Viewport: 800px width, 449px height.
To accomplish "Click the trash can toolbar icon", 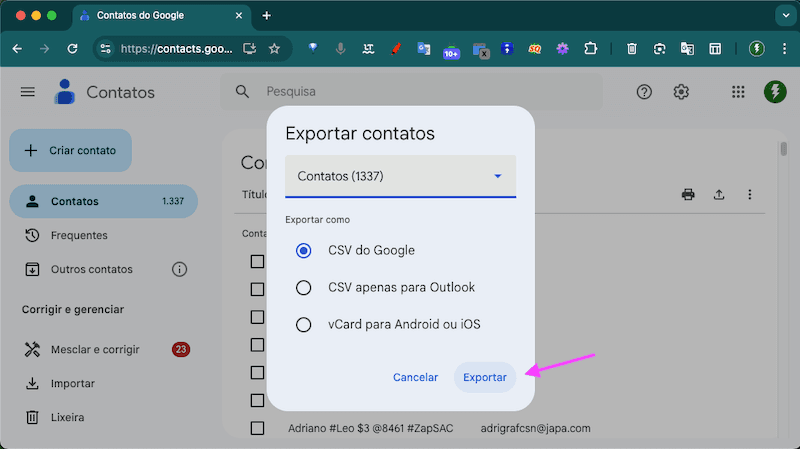I will click(x=632, y=49).
